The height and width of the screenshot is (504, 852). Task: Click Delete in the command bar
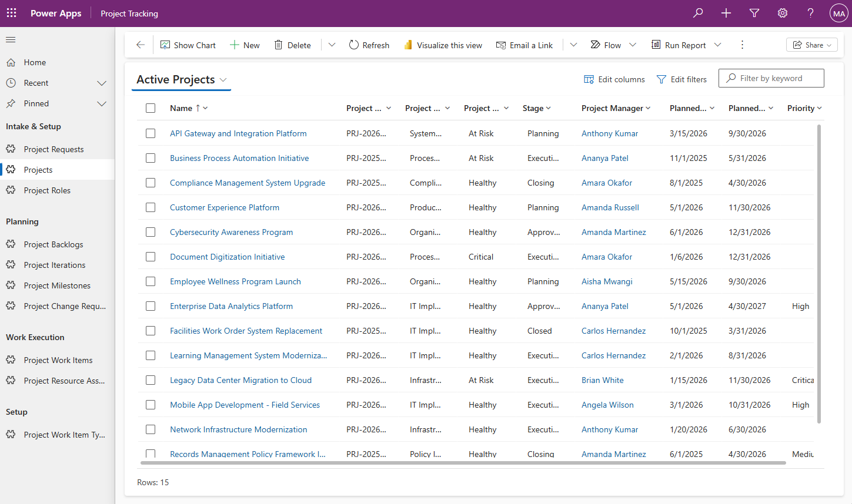(x=293, y=45)
